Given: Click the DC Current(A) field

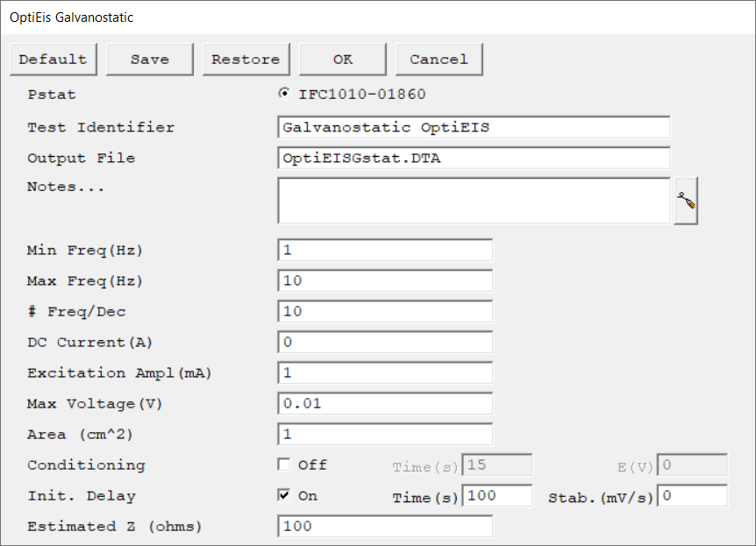Looking at the screenshot, I should (x=384, y=342).
